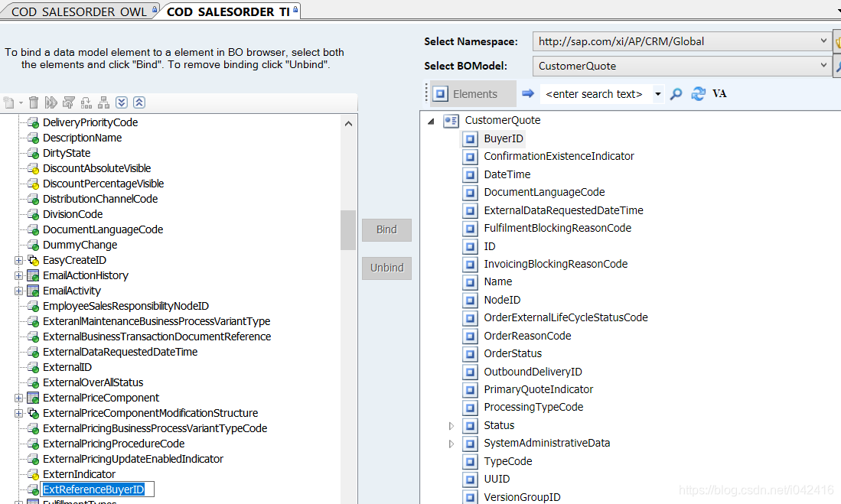Click the expand all double-down chevron icon
Viewport: 841px width, 504px height.
coord(122,102)
